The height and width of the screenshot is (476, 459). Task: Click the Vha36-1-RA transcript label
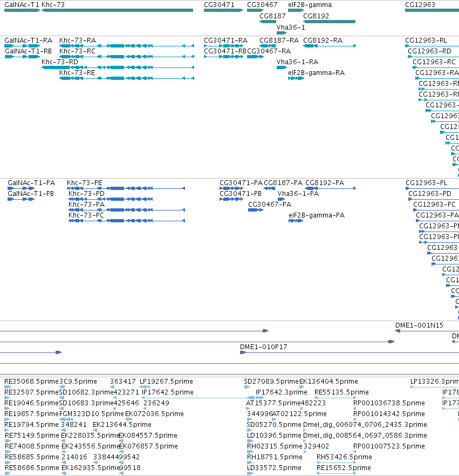click(x=297, y=62)
